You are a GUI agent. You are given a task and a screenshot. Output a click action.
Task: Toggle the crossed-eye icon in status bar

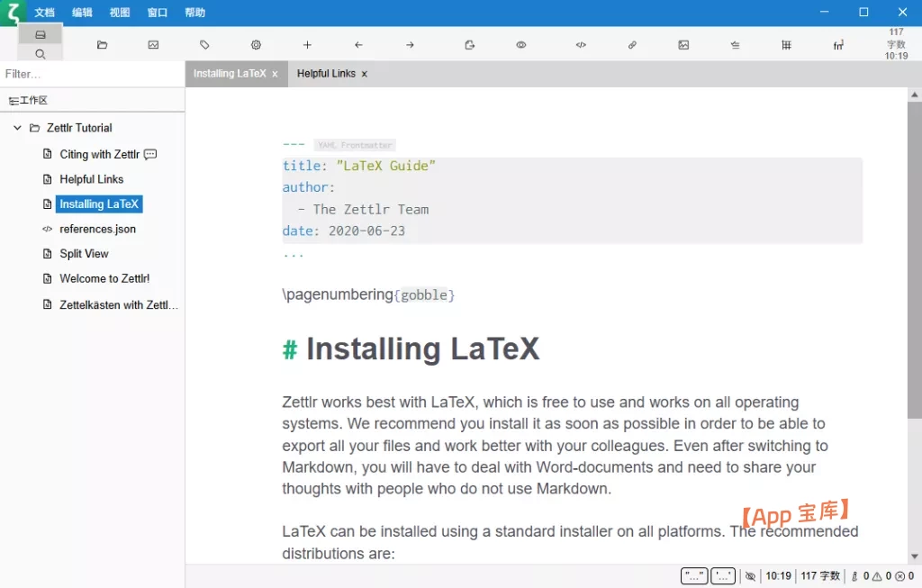[750, 576]
